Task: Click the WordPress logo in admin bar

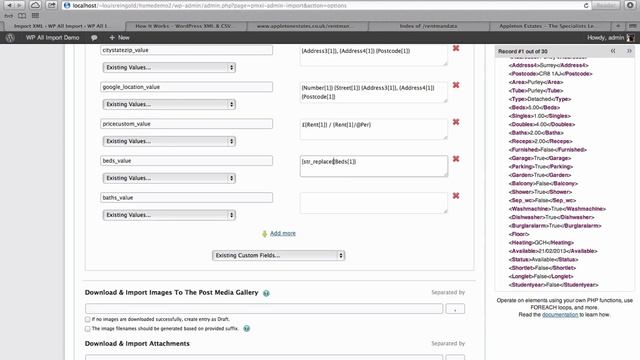Action: [x=10, y=38]
